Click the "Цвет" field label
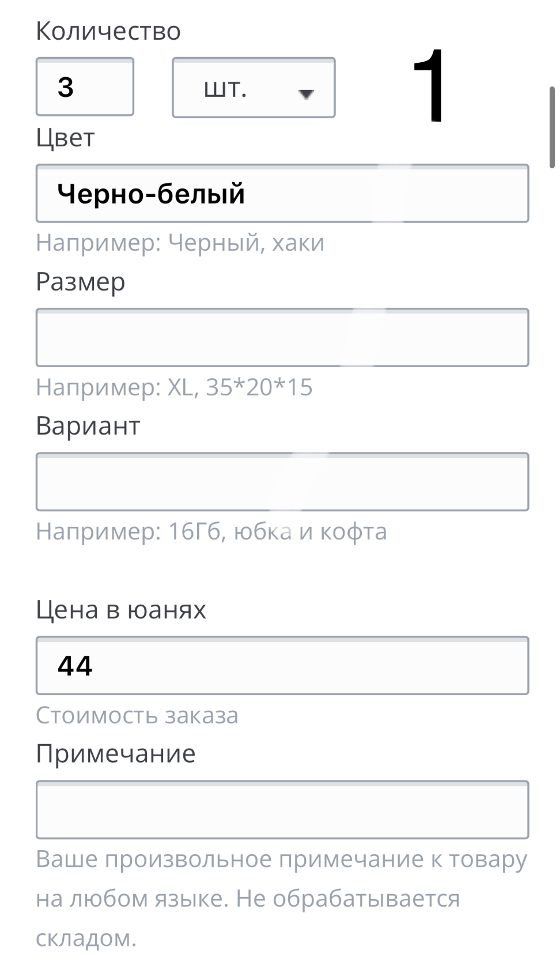 pyautogui.click(x=65, y=138)
